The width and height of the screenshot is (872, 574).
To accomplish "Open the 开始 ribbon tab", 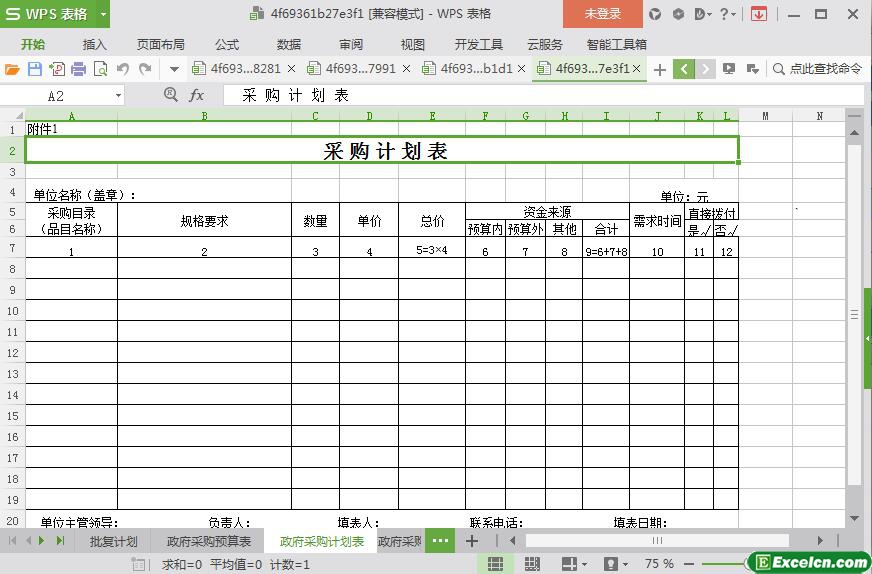I will 33,44.
